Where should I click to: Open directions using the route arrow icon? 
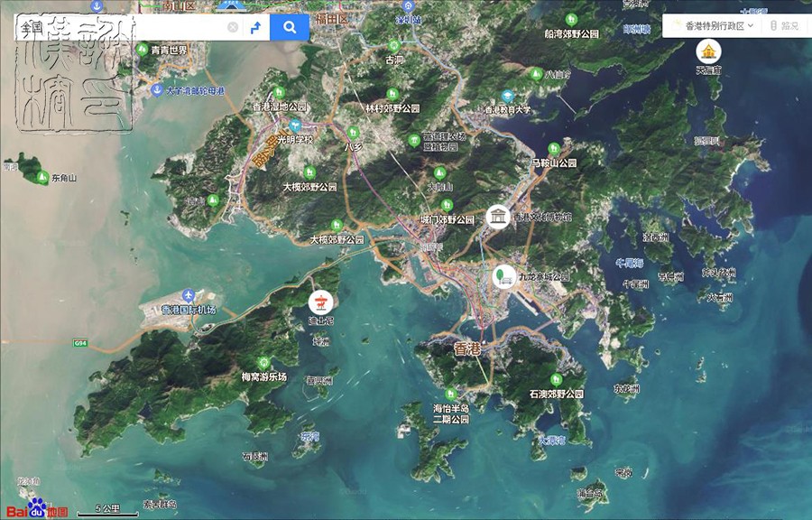(x=256, y=26)
